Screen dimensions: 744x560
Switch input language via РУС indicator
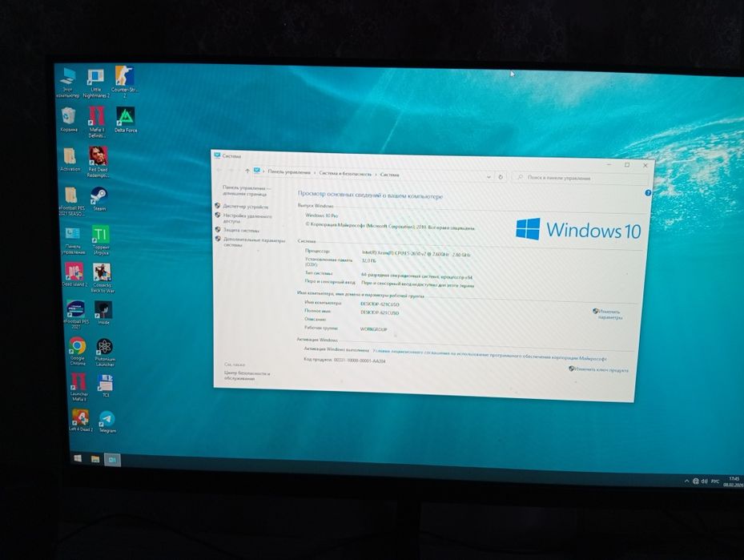(715, 481)
